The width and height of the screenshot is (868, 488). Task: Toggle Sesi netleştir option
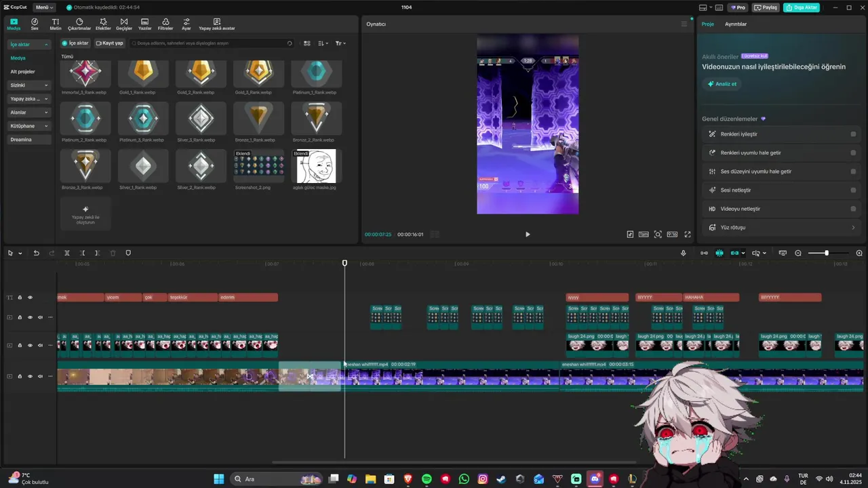point(853,190)
